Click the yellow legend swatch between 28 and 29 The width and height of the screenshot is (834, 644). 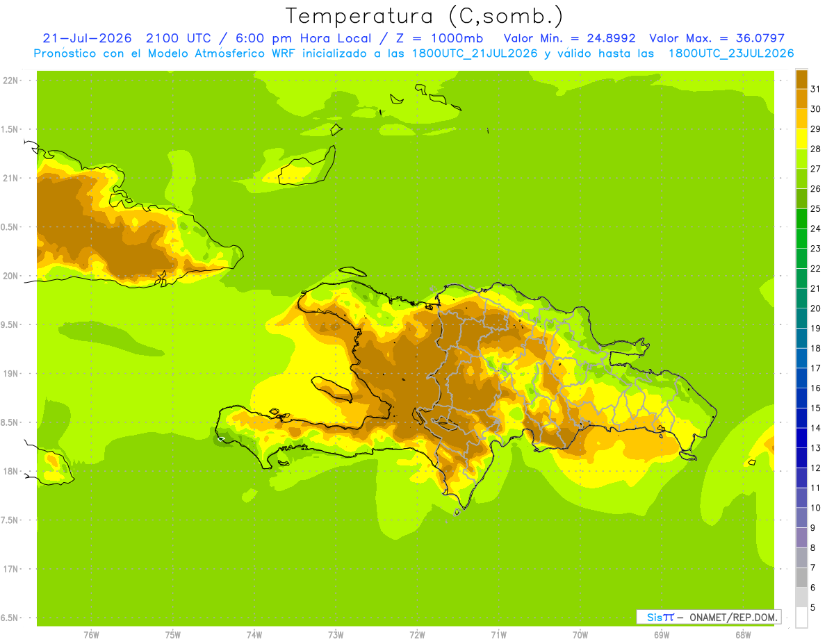(801, 139)
